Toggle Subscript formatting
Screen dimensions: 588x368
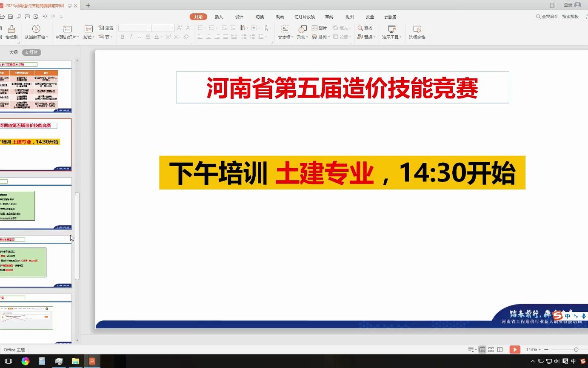[x=177, y=37]
